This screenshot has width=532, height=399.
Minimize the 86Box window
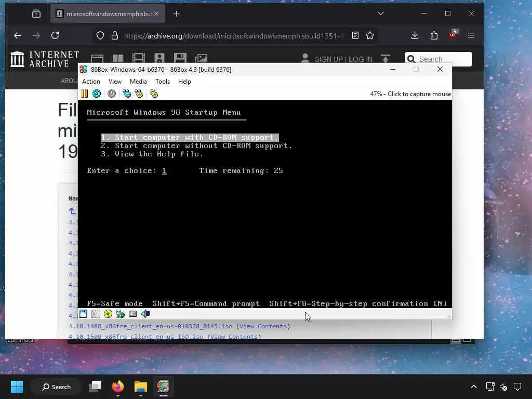pos(393,69)
